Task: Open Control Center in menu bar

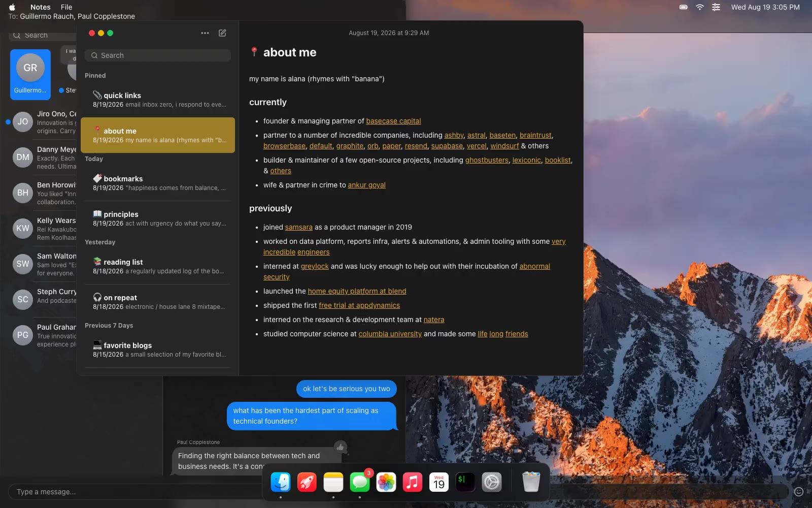Action: 716,7
